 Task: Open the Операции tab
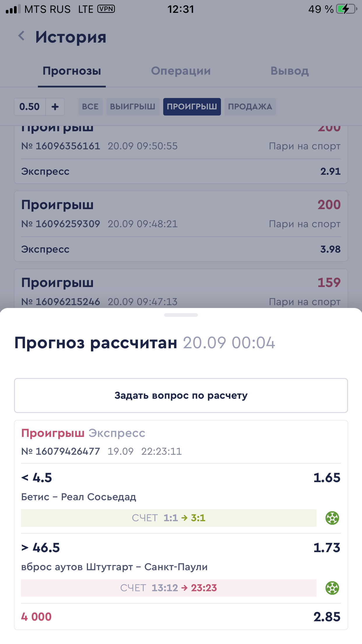click(181, 71)
